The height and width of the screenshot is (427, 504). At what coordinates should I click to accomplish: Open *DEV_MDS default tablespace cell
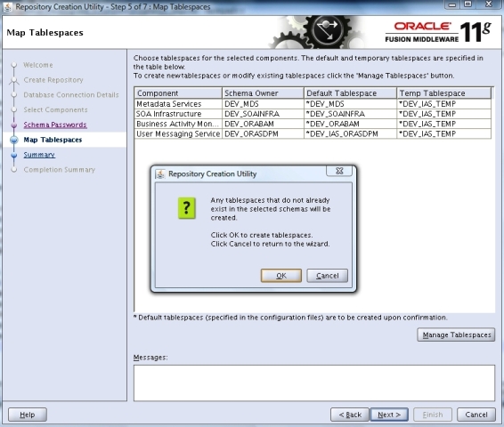pos(350,104)
